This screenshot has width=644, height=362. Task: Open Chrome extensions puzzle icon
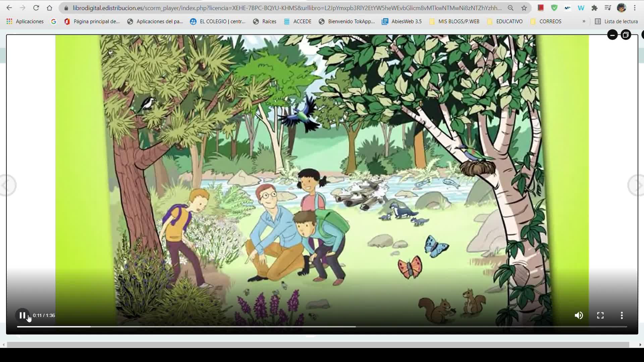click(x=594, y=8)
